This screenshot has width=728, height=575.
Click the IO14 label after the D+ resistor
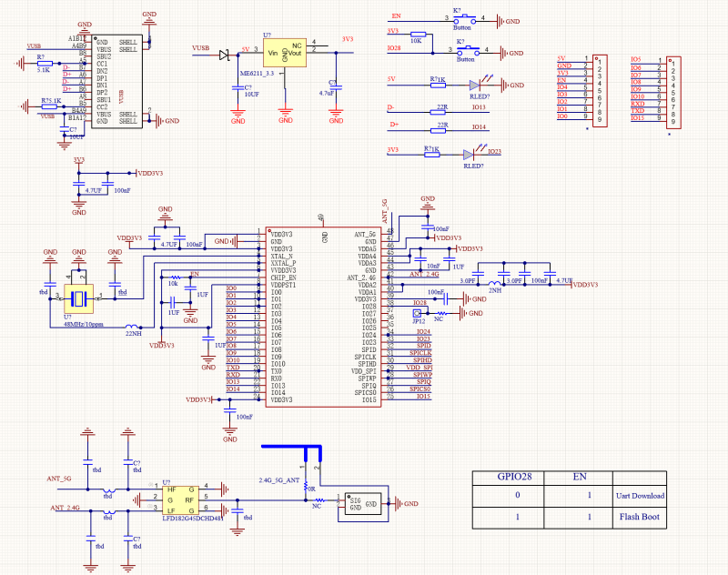click(479, 126)
